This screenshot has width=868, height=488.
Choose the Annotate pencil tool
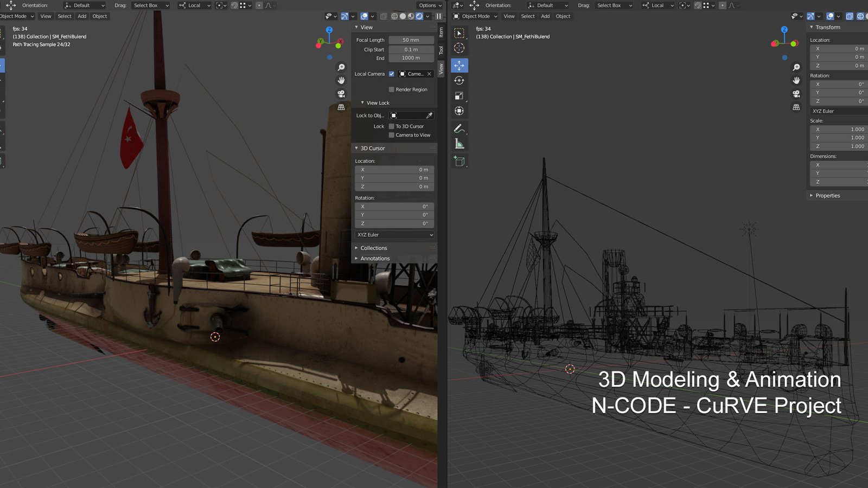459,129
